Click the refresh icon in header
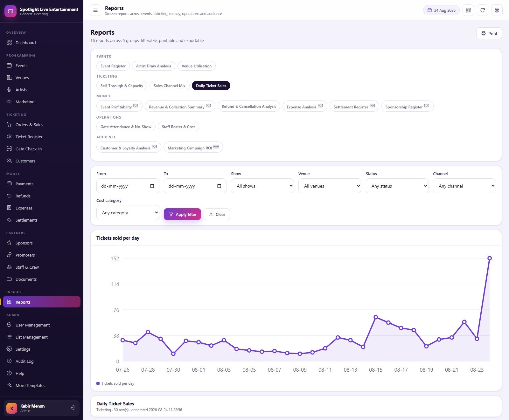This screenshot has height=420, width=509. (483, 10)
